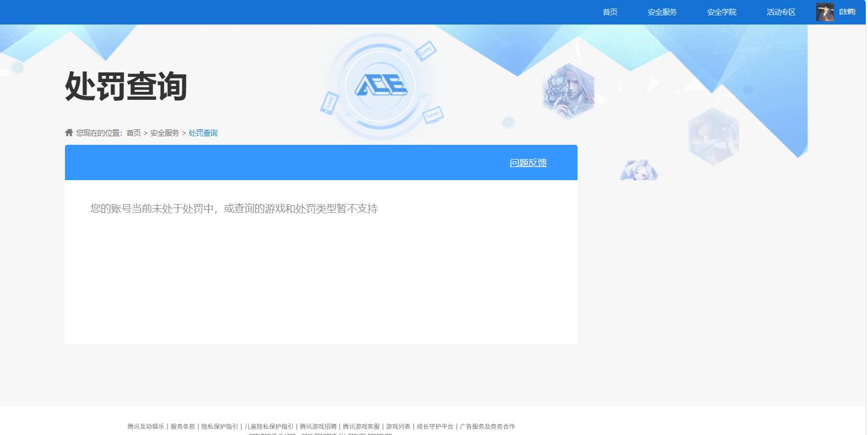Open the 问题反馈 feedback link

527,162
